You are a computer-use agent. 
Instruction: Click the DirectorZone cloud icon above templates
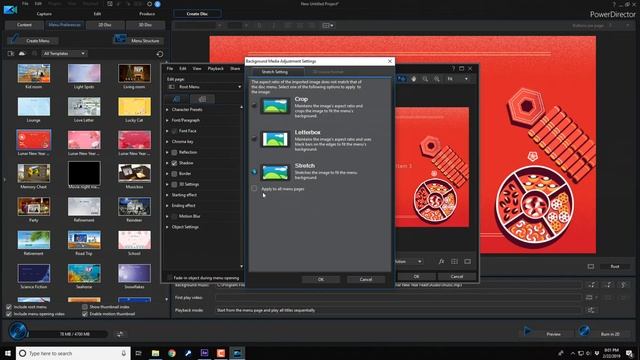(22, 53)
